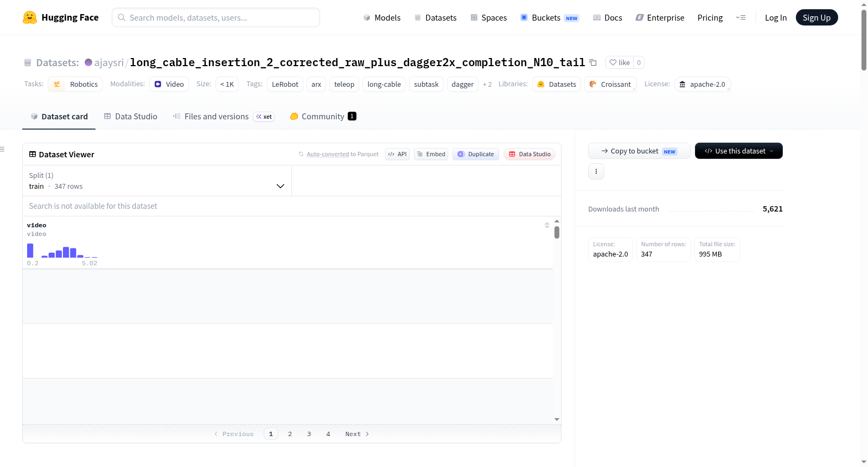Image resolution: width=868 pixels, height=467 pixels.
Task: Click the downloads count 5,621
Action: click(x=773, y=209)
